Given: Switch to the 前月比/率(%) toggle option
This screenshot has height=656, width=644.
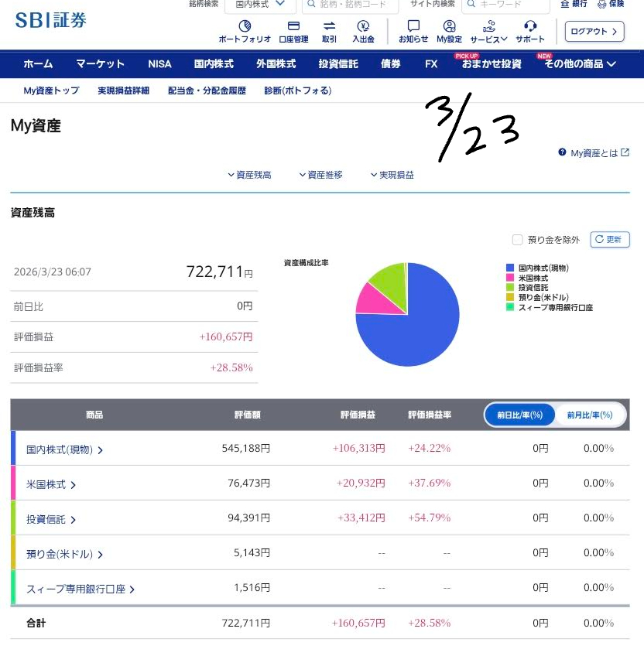Looking at the screenshot, I should [x=590, y=415].
